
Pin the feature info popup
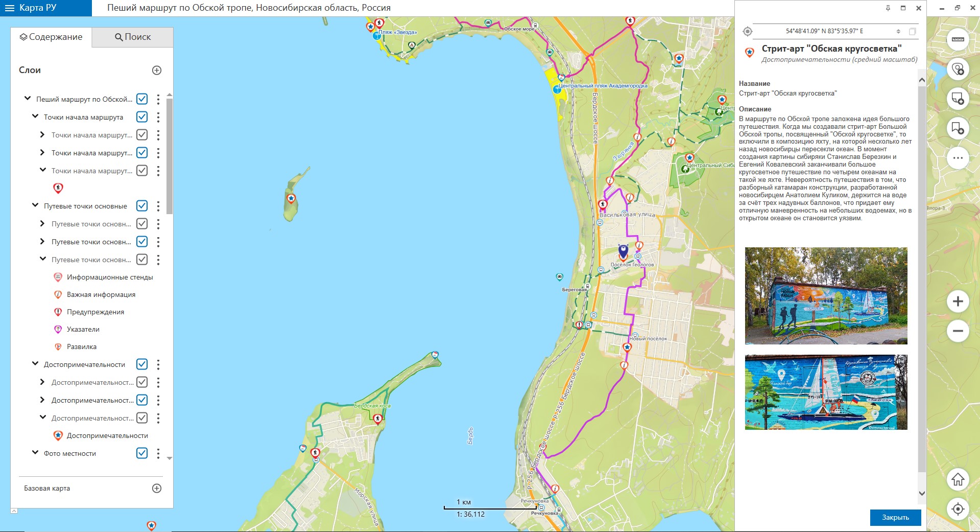(888, 8)
